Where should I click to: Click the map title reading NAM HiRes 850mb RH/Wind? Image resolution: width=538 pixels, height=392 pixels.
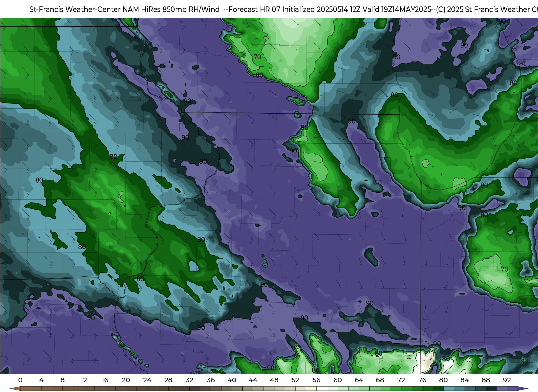(171, 10)
